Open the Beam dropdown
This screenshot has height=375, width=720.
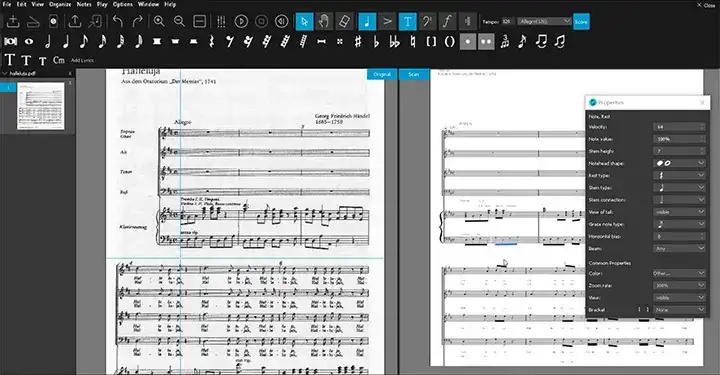[x=679, y=248]
